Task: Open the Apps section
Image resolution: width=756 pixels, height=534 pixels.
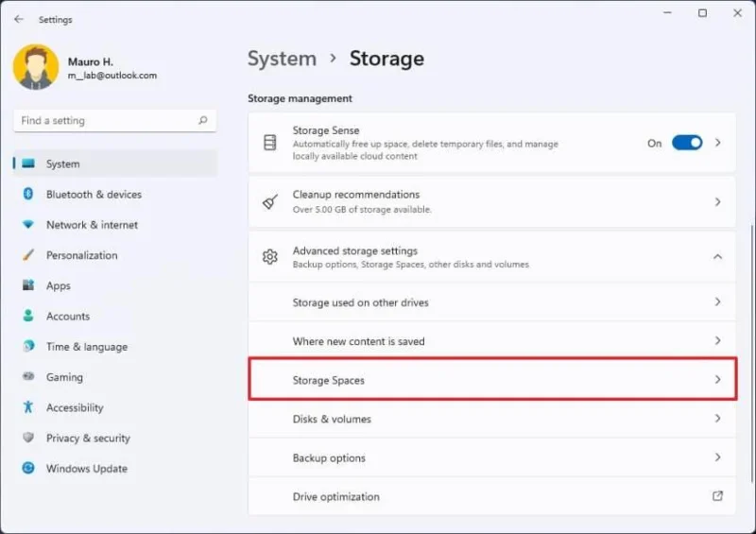Action: (x=115, y=285)
